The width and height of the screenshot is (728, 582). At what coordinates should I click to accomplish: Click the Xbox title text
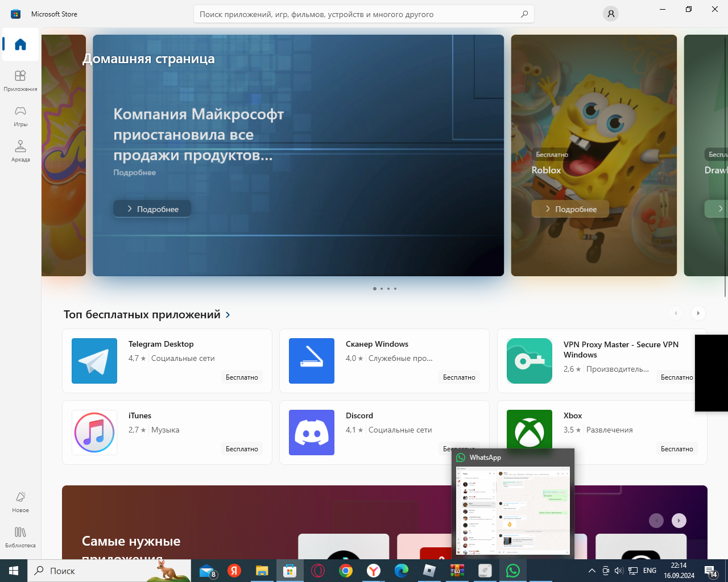pyautogui.click(x=573, y=415)
